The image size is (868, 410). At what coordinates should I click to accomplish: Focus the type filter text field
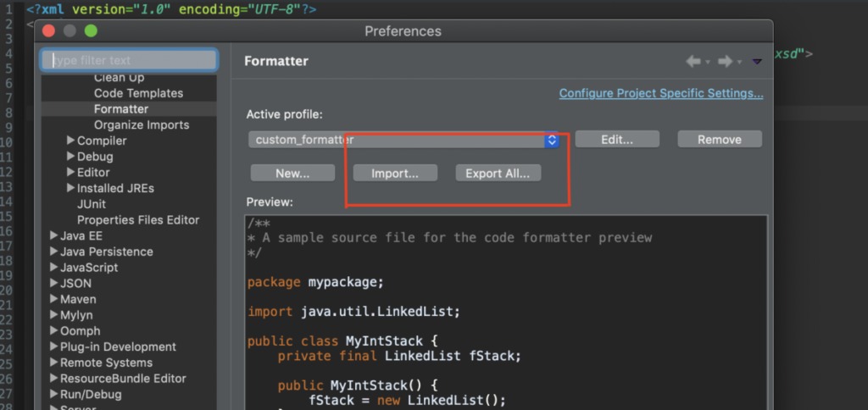[x=129, y=60]
